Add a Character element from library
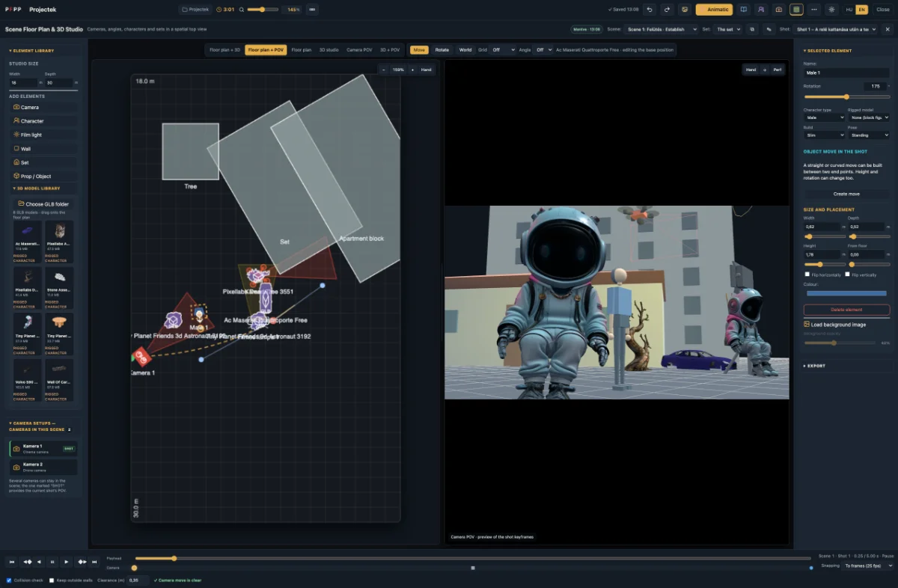This screenshot has height=588, width=898. pos(43,120)
